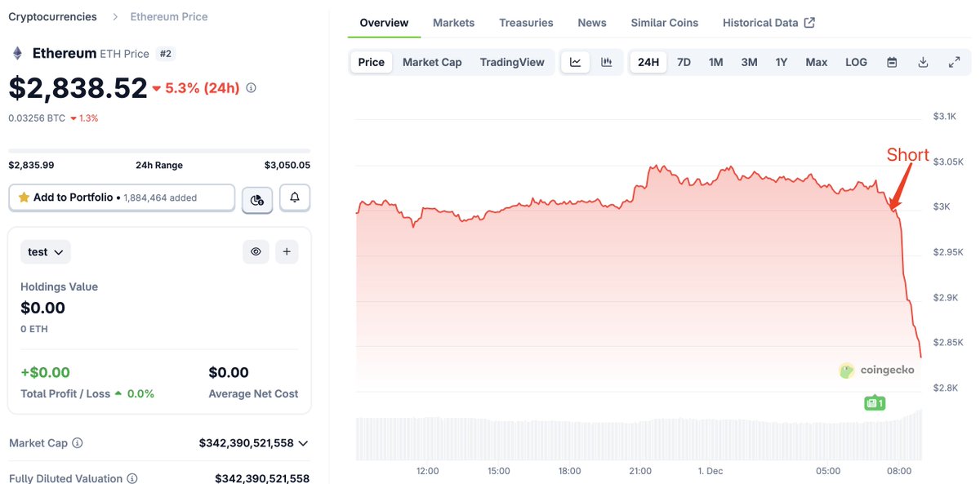Expand the Market Cap value chevron

pos(303,442)
